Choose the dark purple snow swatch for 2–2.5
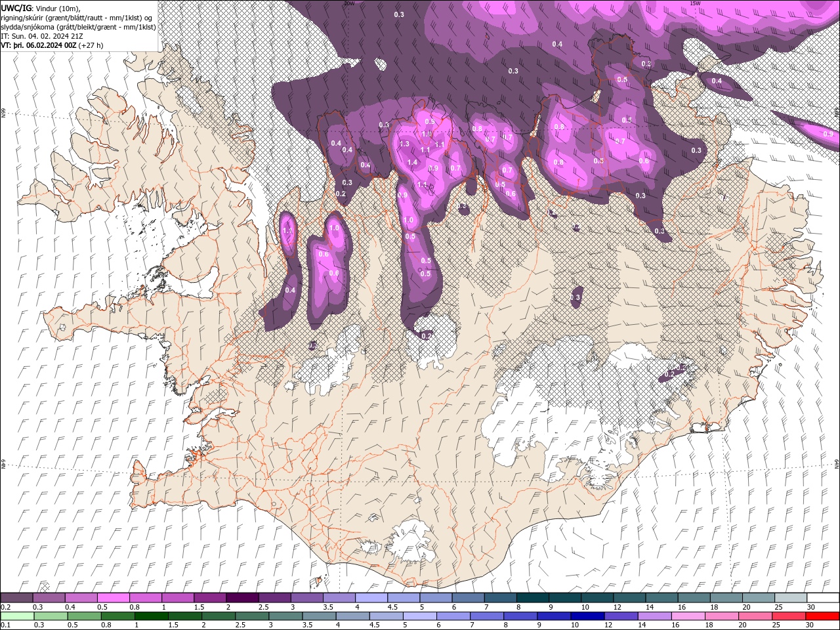Screen dimensions: 840x630 coord(242,598)
